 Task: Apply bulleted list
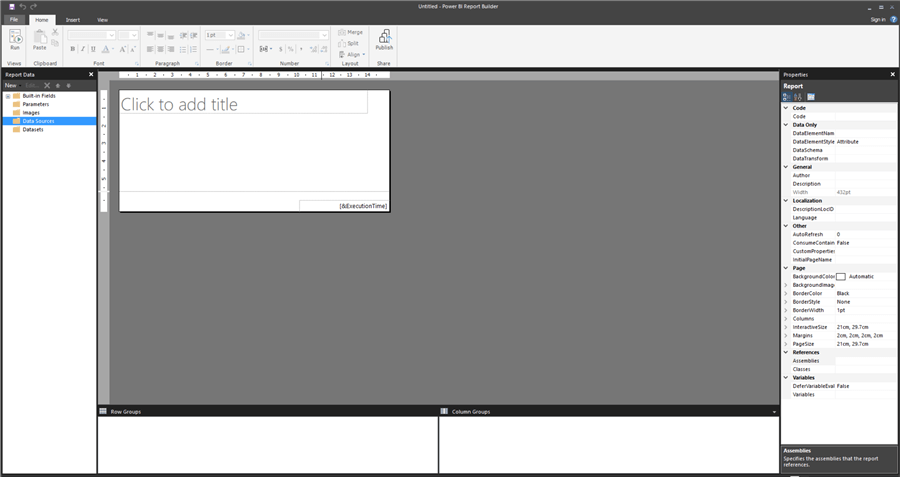click(x=183, y=49)
